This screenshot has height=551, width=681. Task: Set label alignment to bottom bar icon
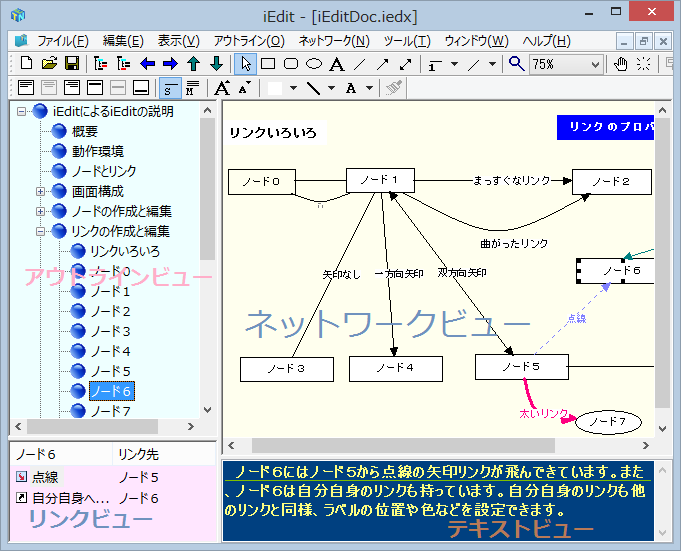tap(141, 88)
